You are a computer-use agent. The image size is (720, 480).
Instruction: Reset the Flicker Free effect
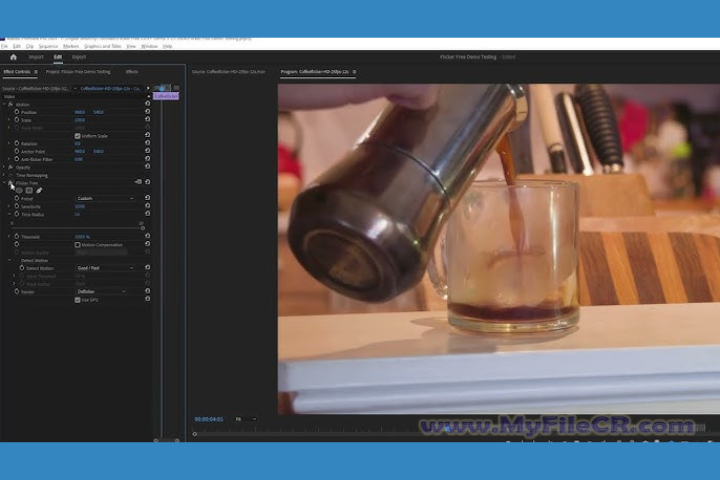click(x=148, y=182)
